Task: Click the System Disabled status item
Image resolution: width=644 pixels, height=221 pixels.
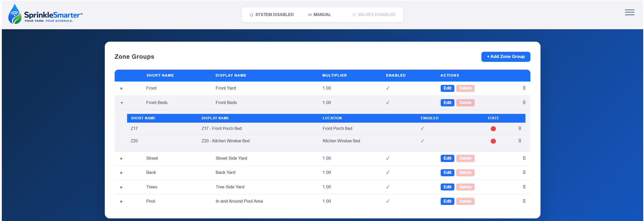Action: click(x=272, y=15)
